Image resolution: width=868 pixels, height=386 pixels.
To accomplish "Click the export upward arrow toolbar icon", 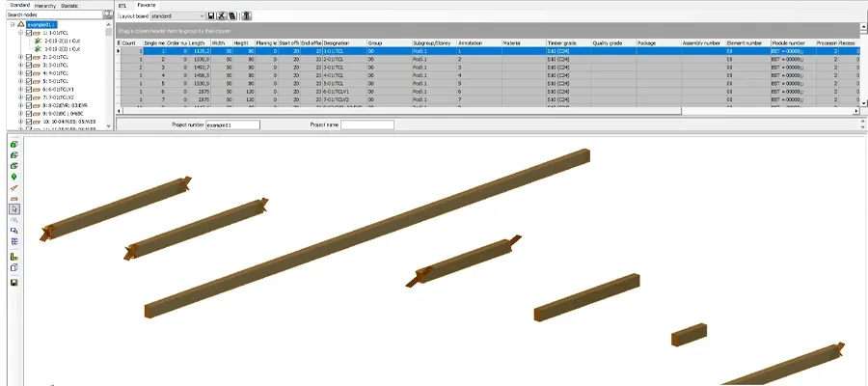I will click(x=247, y=16).
